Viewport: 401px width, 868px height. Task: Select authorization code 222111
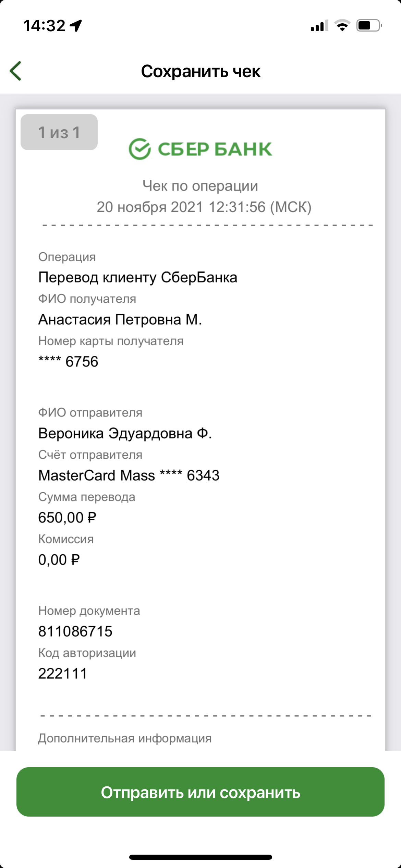pyautogui.click(x=63, y=674)
